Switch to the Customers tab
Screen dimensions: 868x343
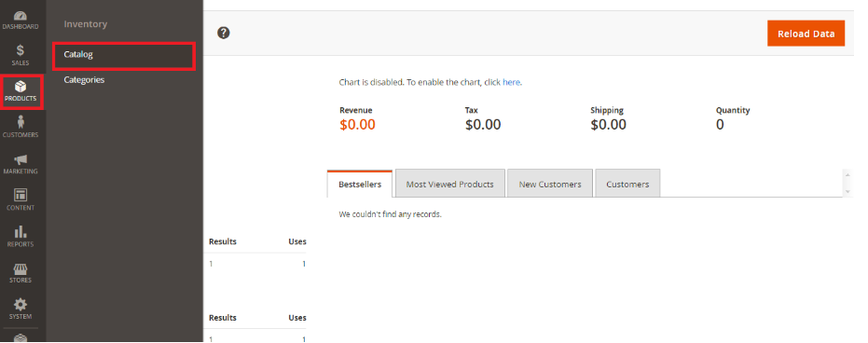[x=627, y=185]
